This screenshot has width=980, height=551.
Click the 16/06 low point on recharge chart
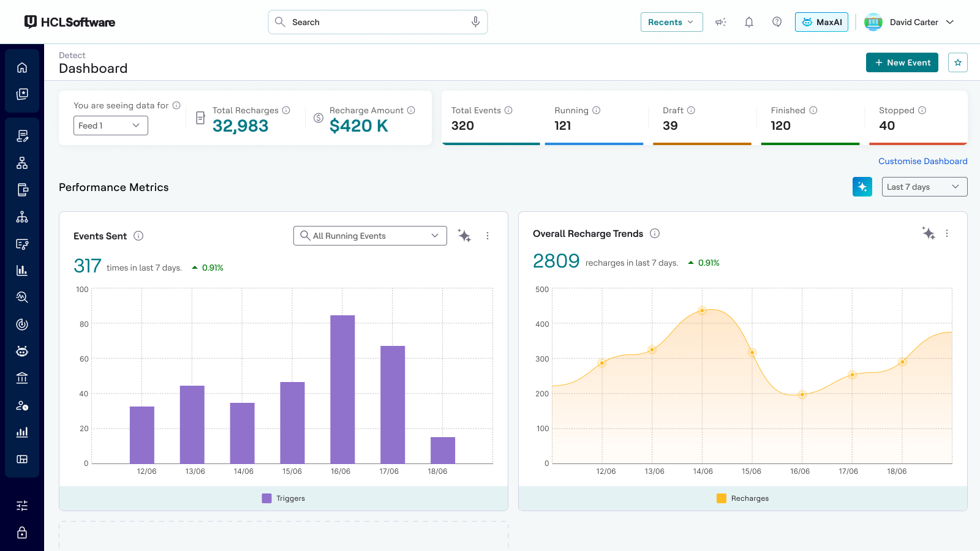[802, 394]
